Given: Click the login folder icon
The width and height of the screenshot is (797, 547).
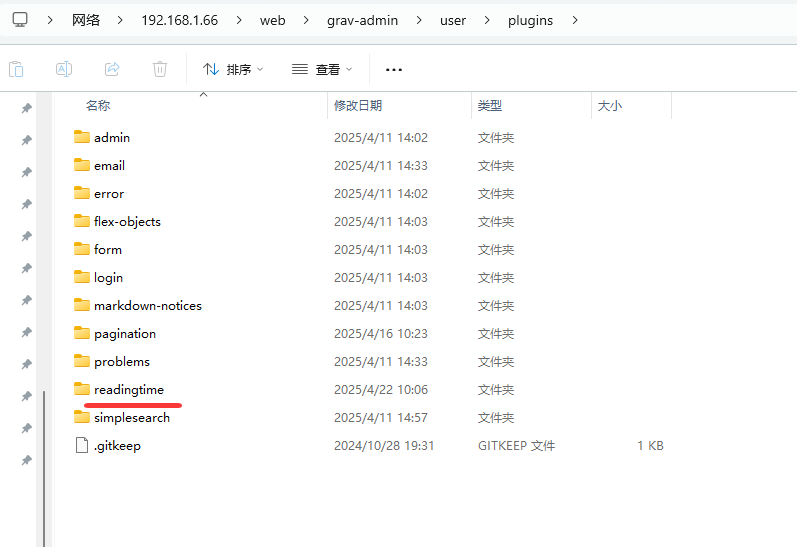Looking at the screenshot, I should 82,277.
